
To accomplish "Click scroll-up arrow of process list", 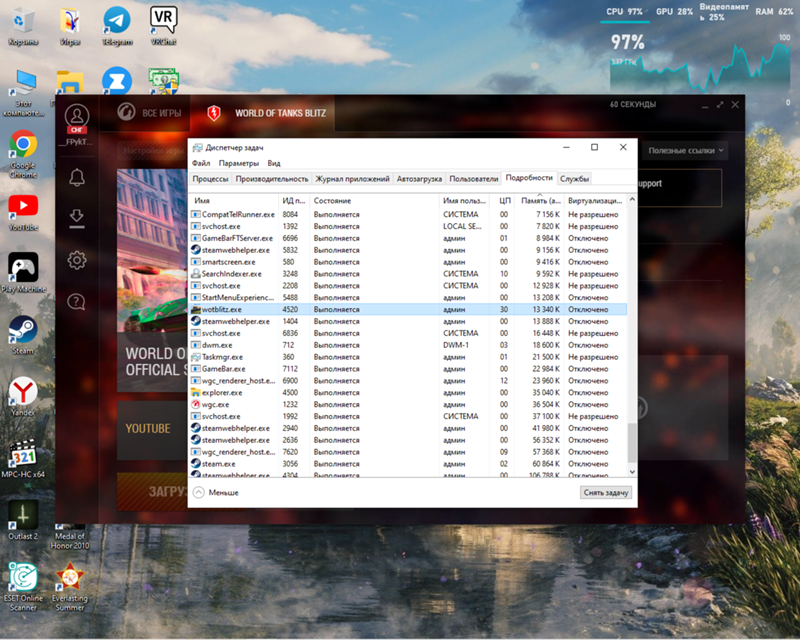I will pyautogui.click(x=632, y=200).
